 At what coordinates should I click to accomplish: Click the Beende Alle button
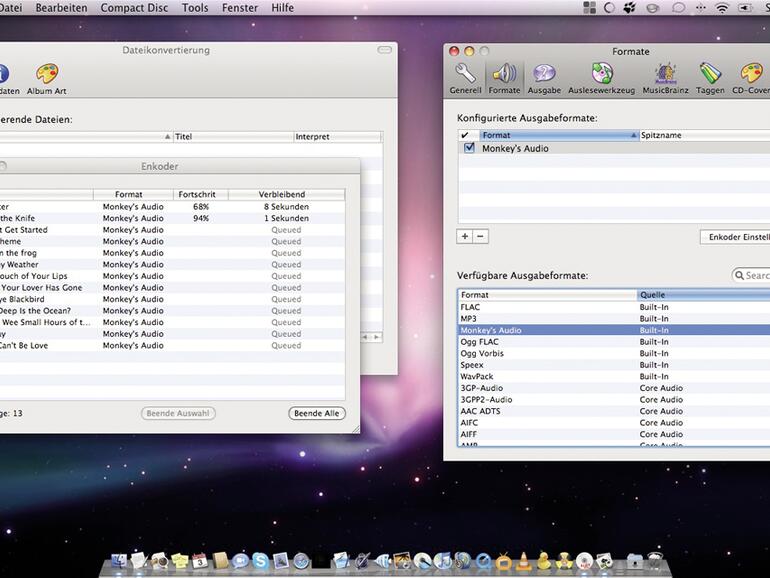tap(316, 413)
